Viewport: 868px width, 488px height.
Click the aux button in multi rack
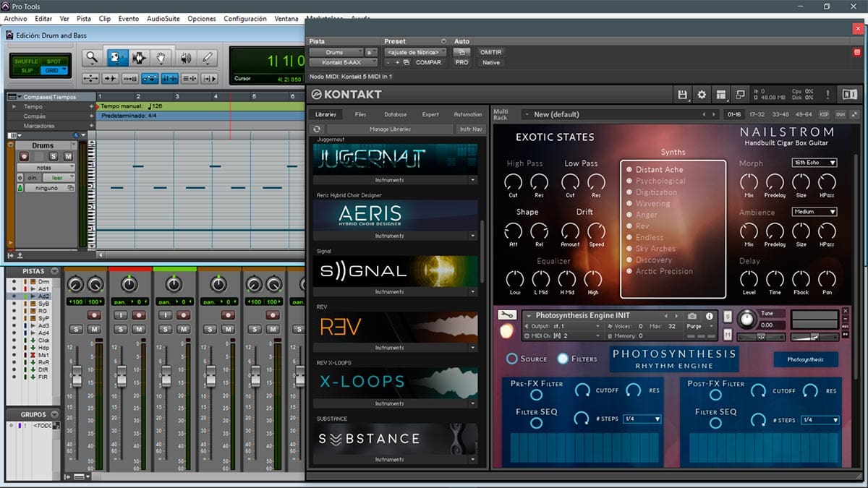(840, 114)
